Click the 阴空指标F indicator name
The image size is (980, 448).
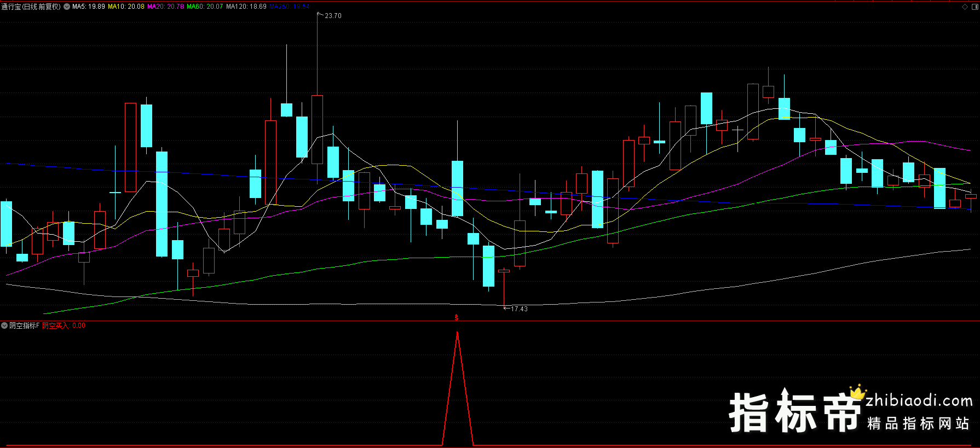tap(25, 325)
